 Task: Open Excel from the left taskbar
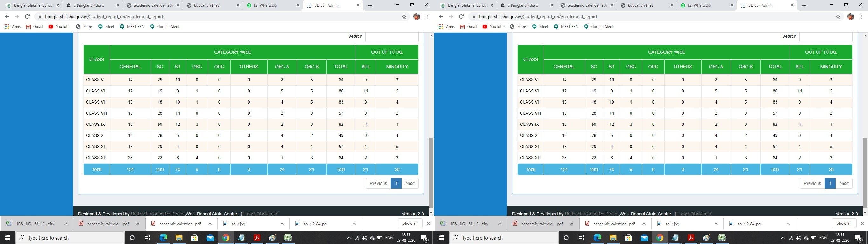(x=288, y=238)
